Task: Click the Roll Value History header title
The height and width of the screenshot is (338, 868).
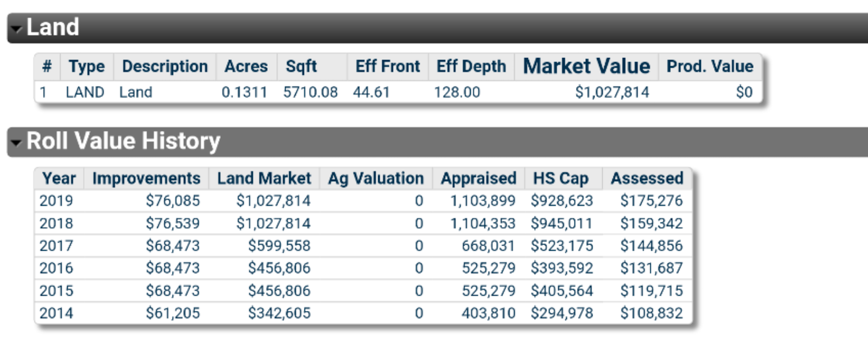Action: coord(123,141)
